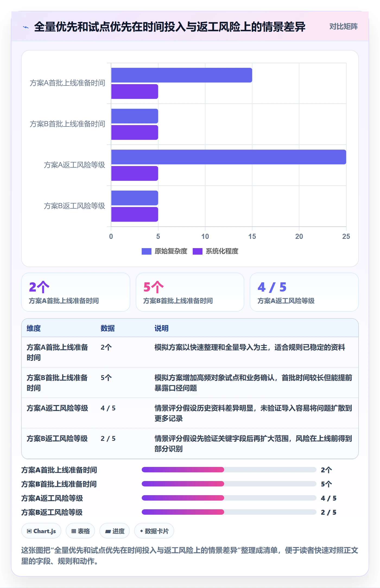Click the x-axis tick value 15
This screenshot has height=588, width=380.
[x=252, y=236]
